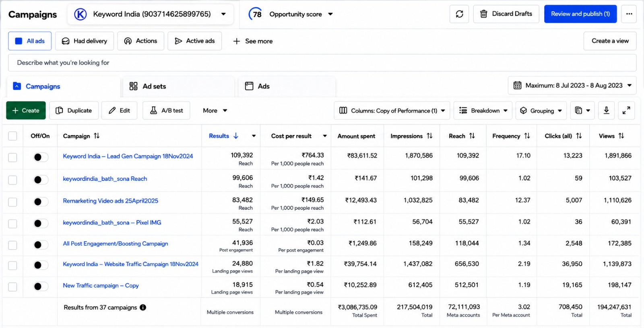This screenshot has width=644, height=328.
Task: Tick checkbox for Remarketing Video ads 25April2025
Action: coord(13,202)
